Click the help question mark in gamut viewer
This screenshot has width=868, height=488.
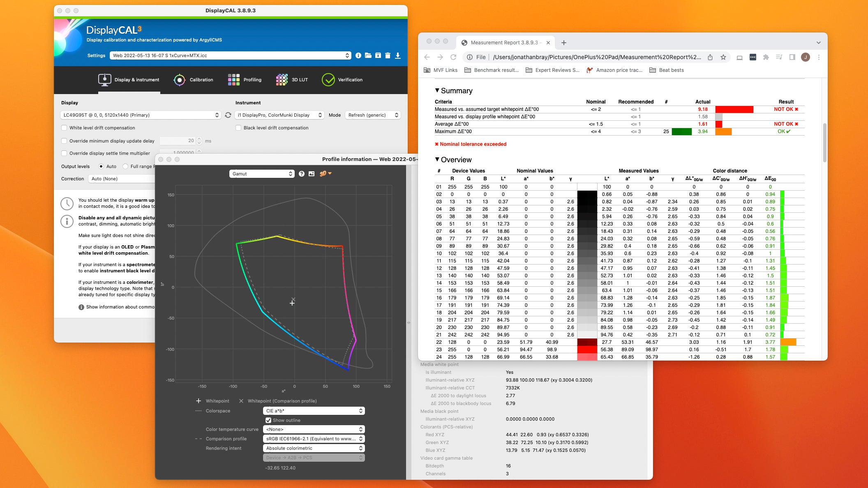tap(302, 174)
